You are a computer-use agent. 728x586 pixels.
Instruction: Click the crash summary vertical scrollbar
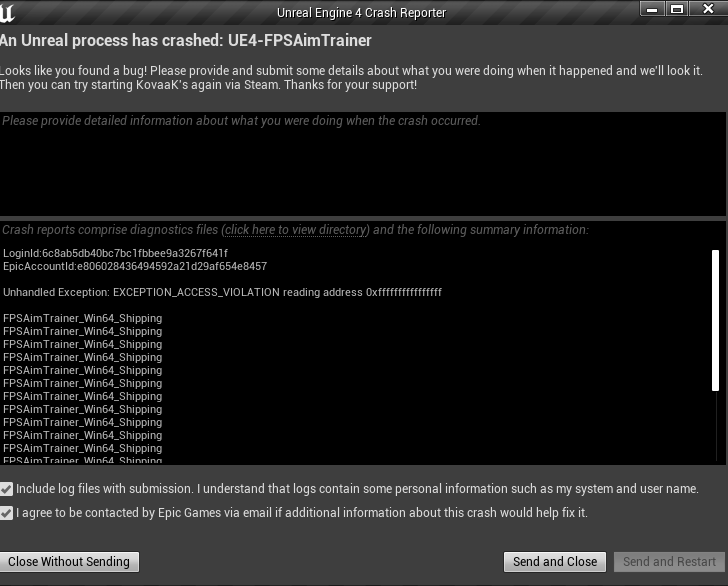pyautogui.click(x=715, y=320)
